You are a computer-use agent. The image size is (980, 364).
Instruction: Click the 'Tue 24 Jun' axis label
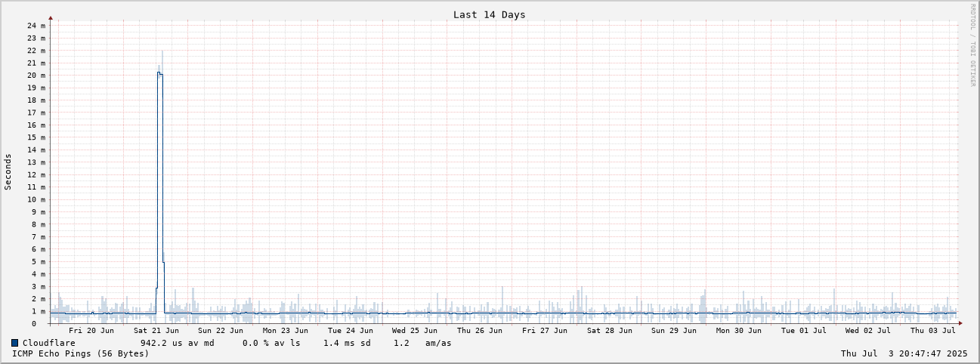point(351,330)
